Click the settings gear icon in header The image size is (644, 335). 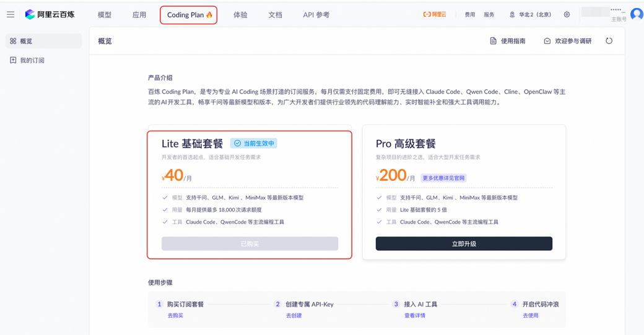point(567,14)
